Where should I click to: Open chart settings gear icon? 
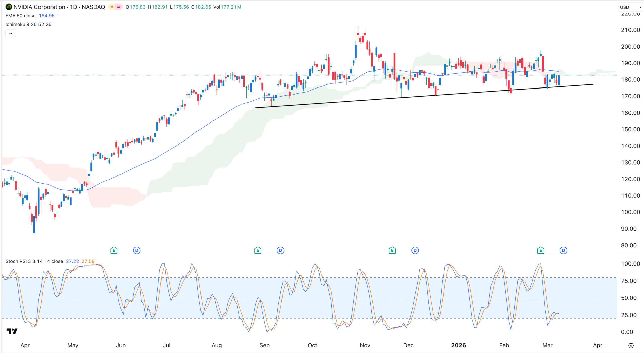pyautogui.click(x=631, y=346)
